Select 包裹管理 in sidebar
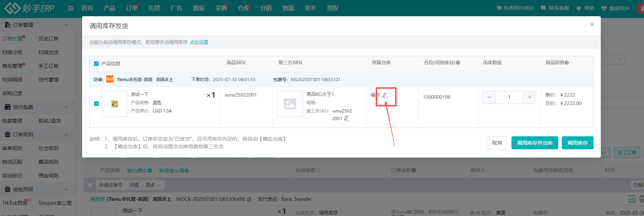This screenshot has height=216, width=644. click(x=12, y=121)
